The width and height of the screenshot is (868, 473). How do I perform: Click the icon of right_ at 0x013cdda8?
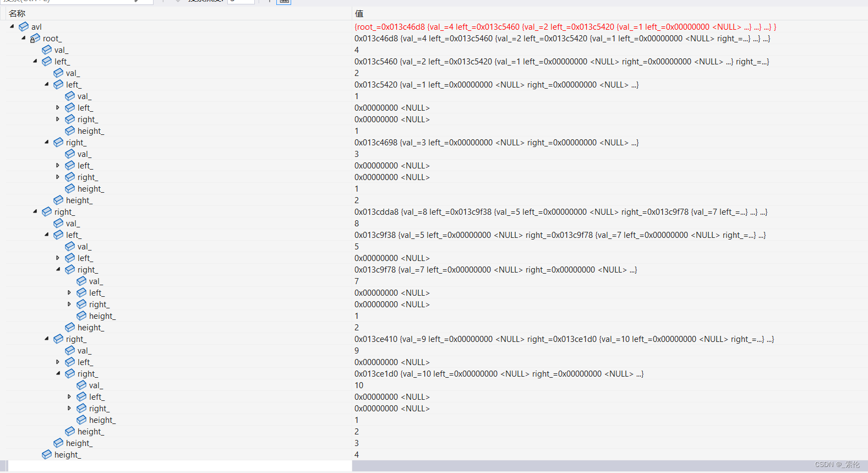(47, 211)
